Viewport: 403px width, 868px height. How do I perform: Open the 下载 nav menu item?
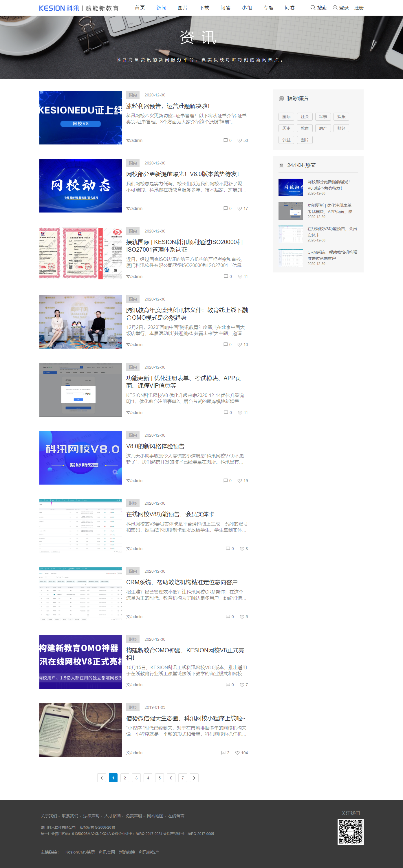click(204, 8)
